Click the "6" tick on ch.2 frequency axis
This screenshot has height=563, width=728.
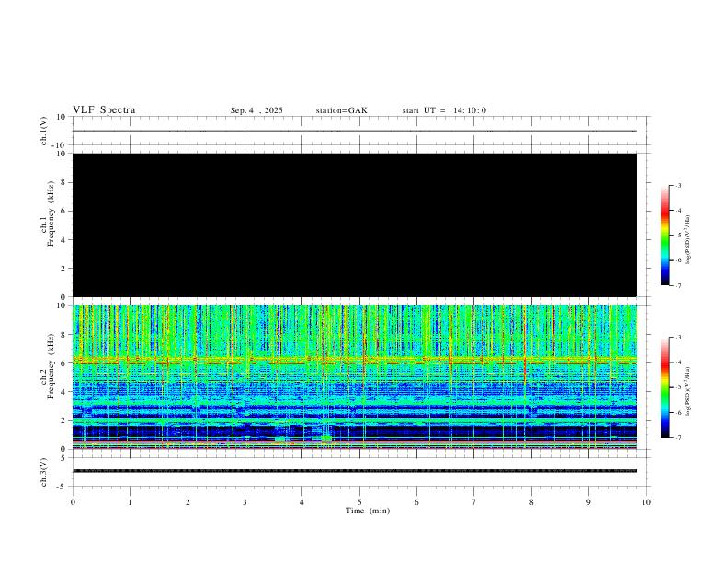63,363
